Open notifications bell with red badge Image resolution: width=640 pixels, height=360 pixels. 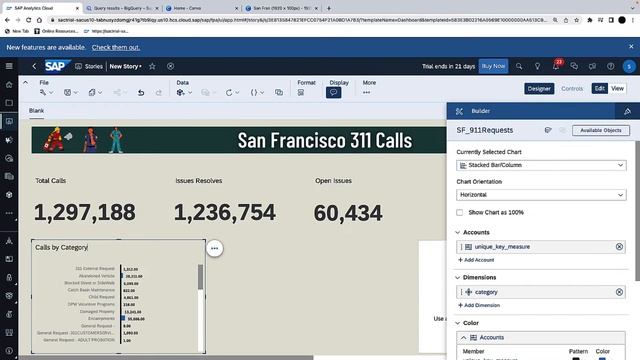click(556, 65)
